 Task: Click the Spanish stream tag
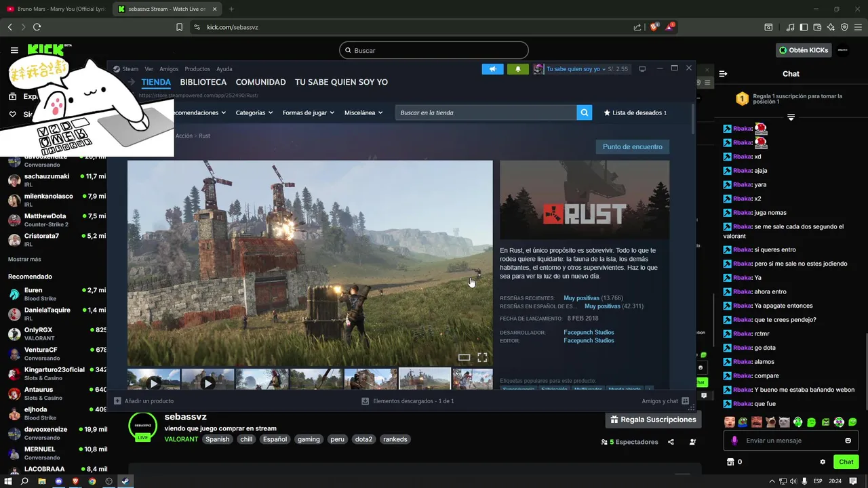click(218, 439)
